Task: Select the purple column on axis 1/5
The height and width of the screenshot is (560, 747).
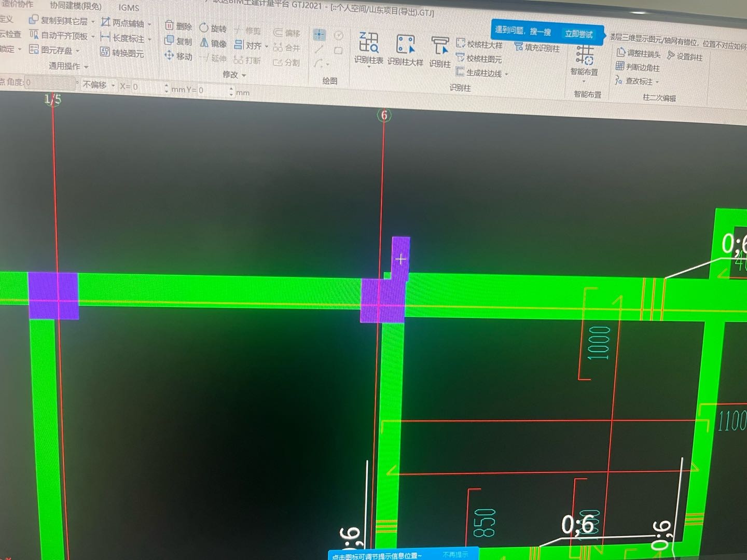Action: (53, 296)
